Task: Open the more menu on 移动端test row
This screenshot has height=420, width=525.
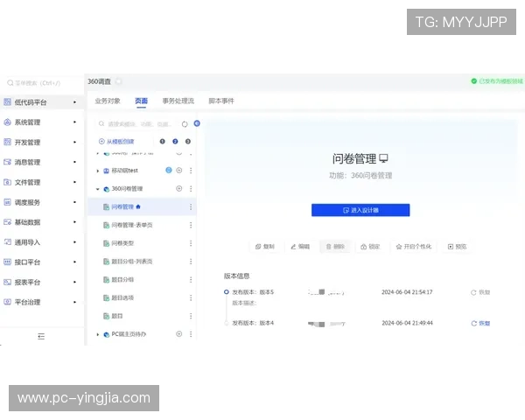Action: tap(191, 171)
